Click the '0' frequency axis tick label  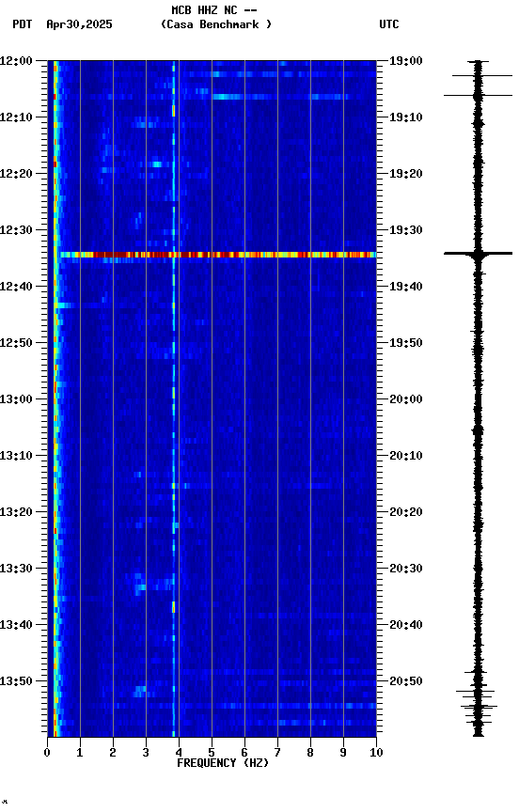pos(47,753)
